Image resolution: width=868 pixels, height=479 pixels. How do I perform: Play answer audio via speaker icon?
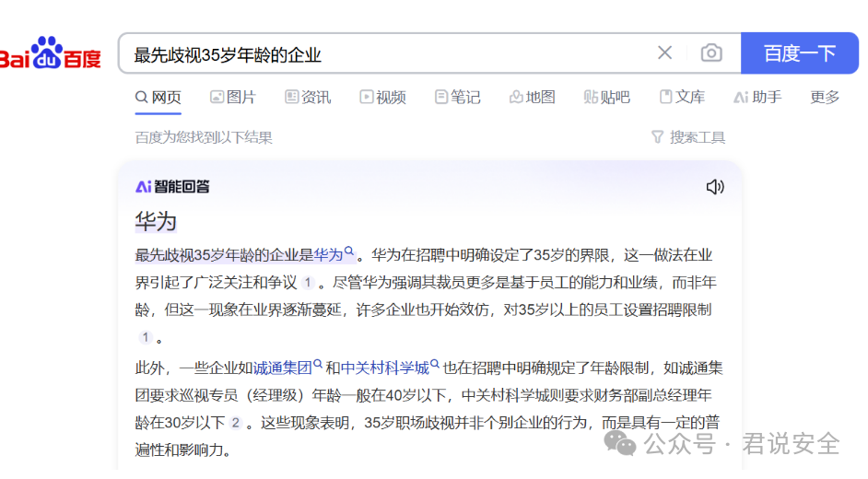[715, 187]
